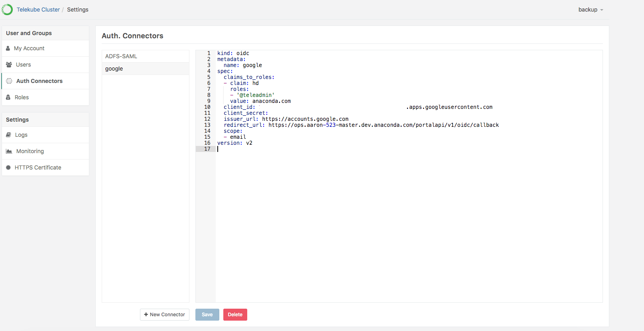The height and width of the screenshot is (331, 644).
Task: Open the Telekube Cluster breadcrumb link
Action: (x=38, y=10)
